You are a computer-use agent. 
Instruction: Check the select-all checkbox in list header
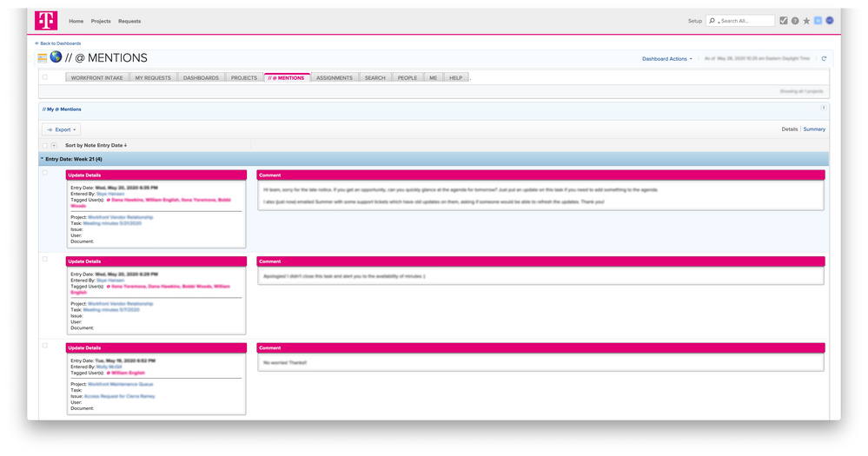click(x=45, y=145)
